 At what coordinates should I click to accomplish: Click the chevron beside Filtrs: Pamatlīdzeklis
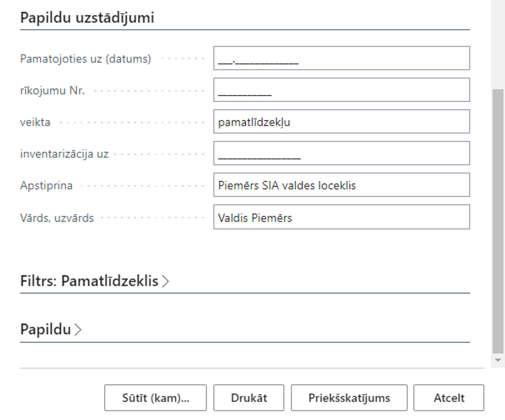[x=165, y=281]
